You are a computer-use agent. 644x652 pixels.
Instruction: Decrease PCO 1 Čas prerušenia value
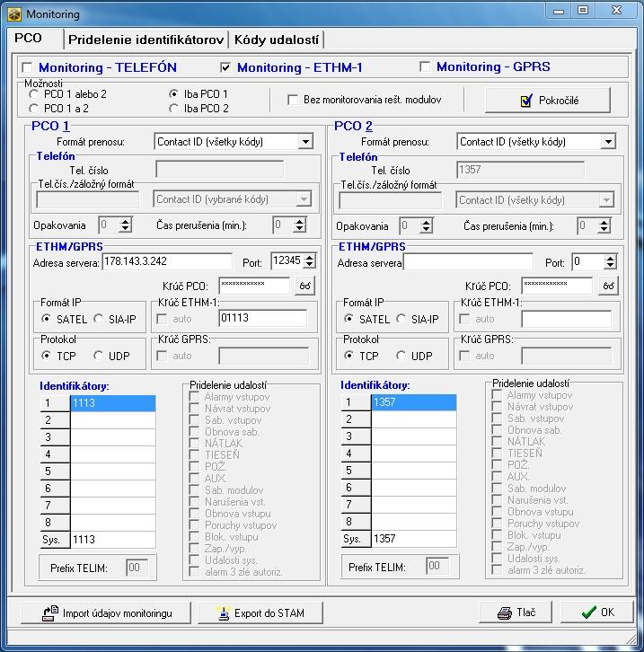coord(300,229)
